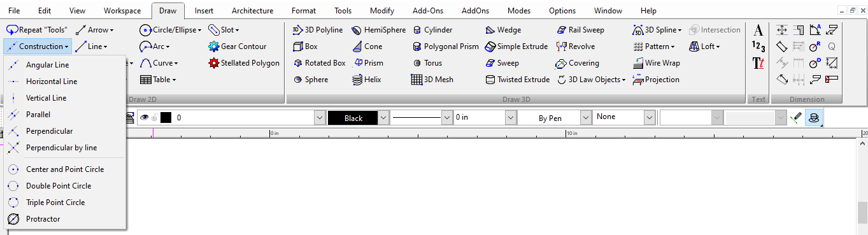This screenshot has height=235, width=868.
Task: Pick the Stellated Polygon tool
Action: (245, 63)
